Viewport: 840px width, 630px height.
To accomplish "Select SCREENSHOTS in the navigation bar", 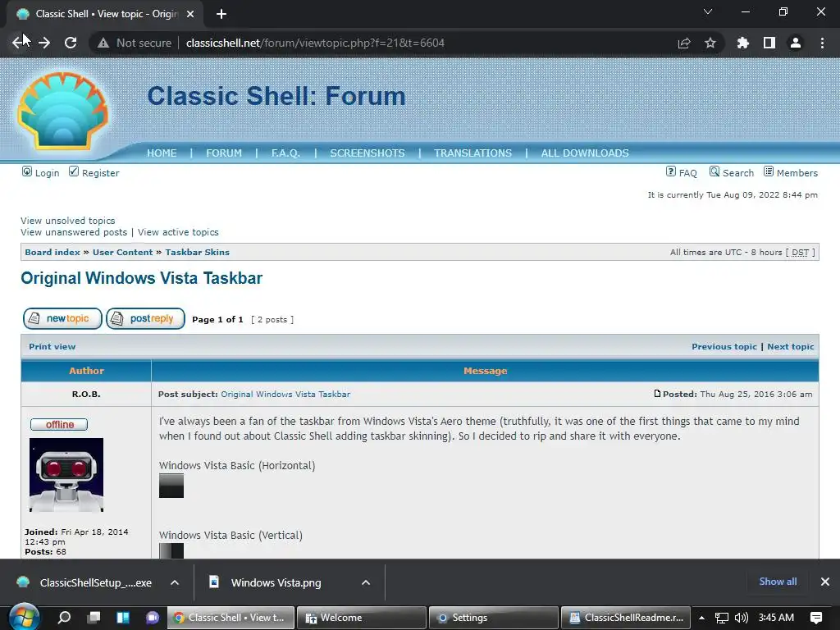I will click(x=367, y=153).
